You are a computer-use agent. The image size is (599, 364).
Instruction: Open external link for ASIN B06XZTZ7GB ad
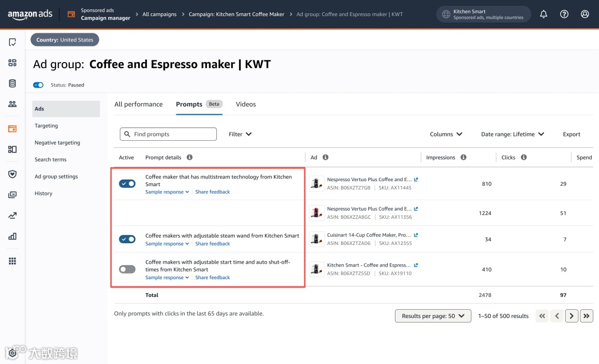click(x=416, y=180)
